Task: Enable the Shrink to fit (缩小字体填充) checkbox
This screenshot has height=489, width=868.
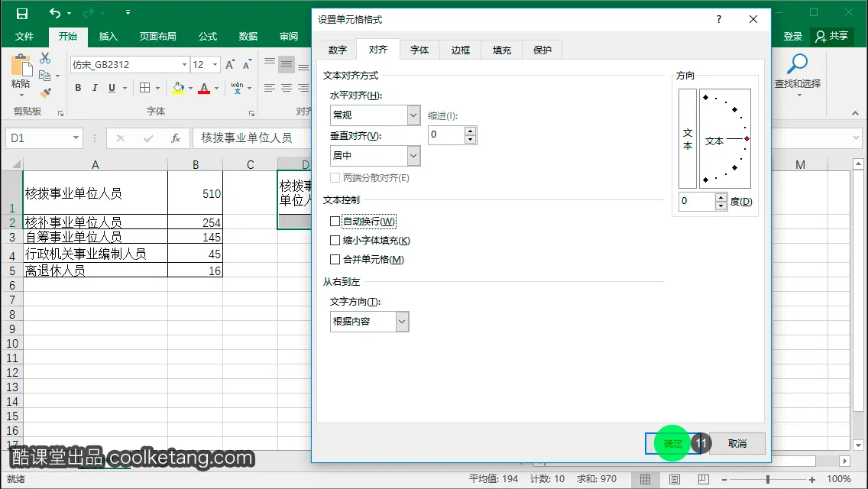Action: 335,241
